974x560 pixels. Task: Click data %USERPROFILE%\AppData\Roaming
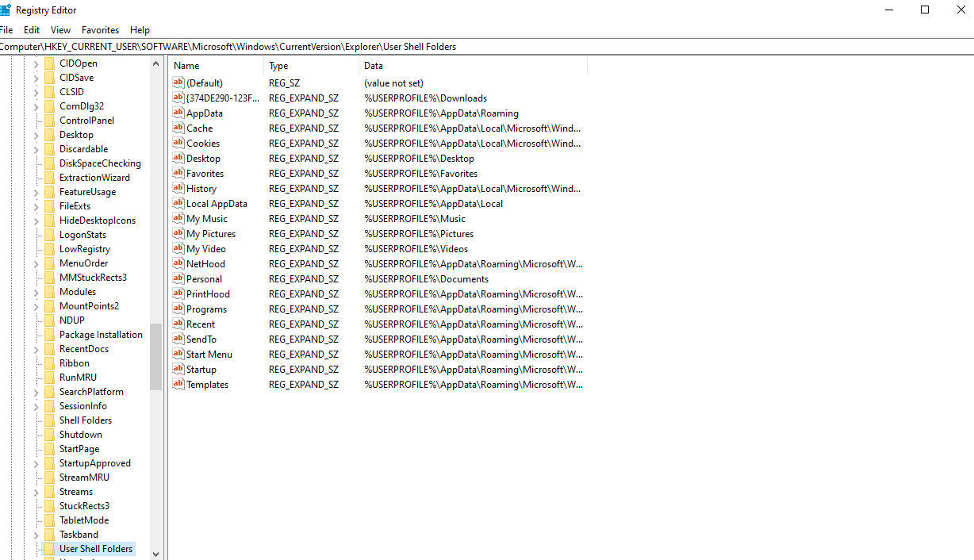pos(441,113)
